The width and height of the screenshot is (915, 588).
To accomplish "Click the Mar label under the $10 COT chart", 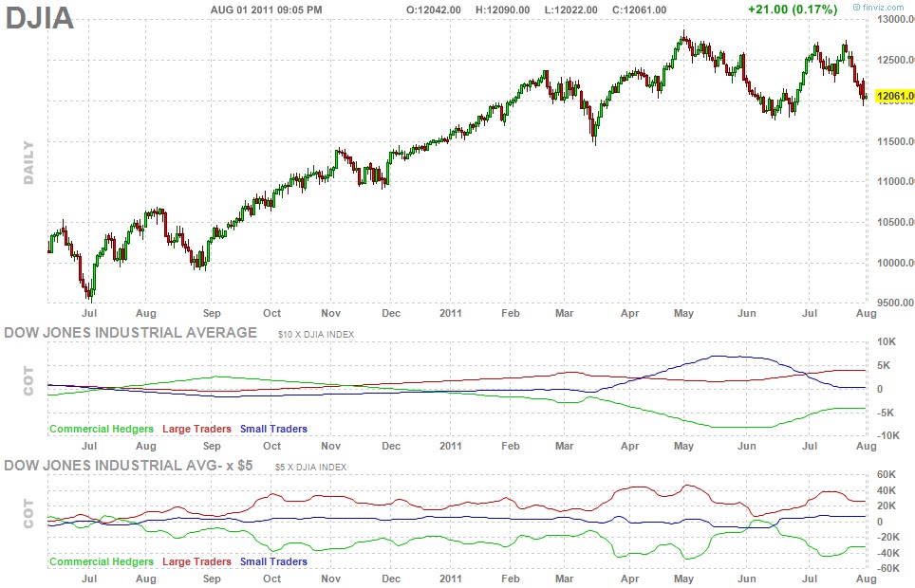I will (565, 447).
